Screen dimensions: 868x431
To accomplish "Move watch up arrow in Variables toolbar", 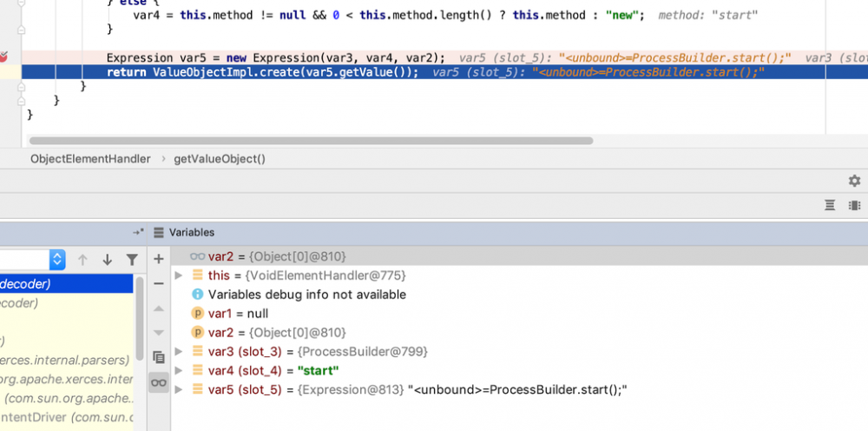I will click(x=159, y=308).
